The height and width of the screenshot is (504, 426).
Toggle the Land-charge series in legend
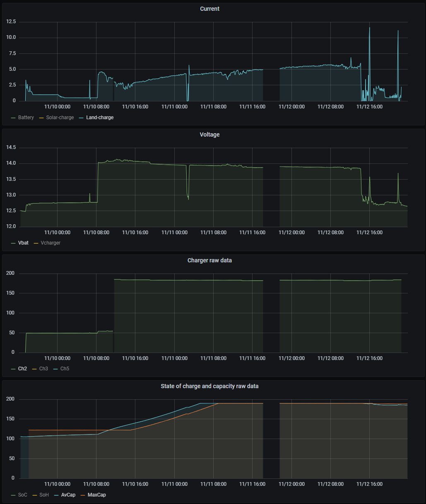coord(100,118)
